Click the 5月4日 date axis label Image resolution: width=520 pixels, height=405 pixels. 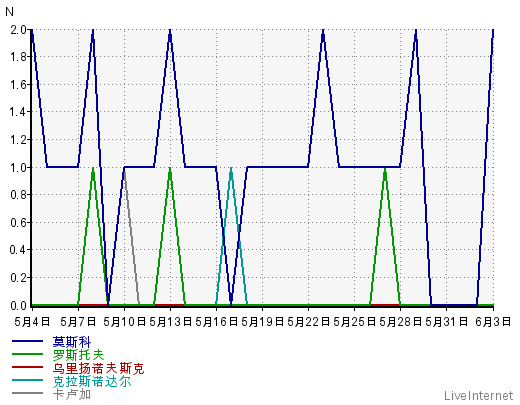(32, 322)
